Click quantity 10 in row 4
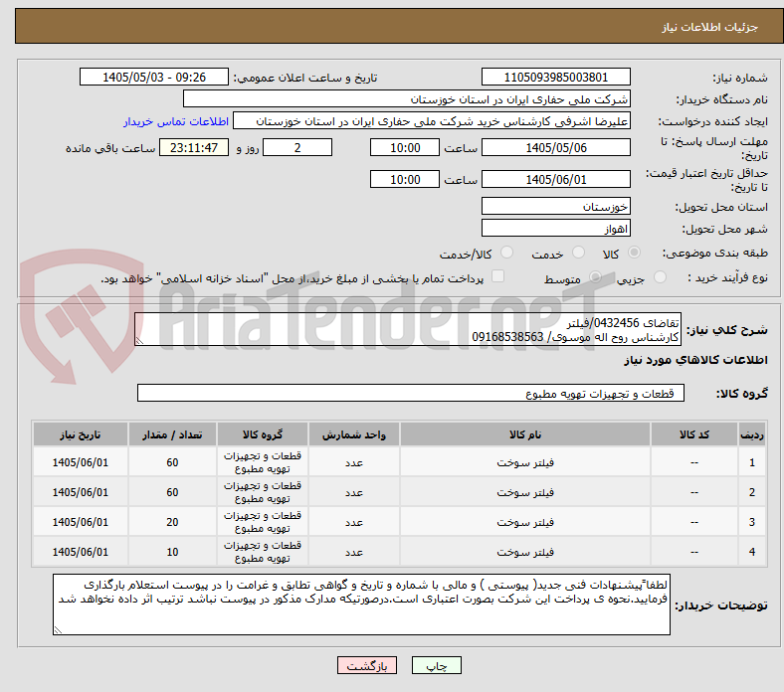784x692 pixels. [x=172, y=552]
